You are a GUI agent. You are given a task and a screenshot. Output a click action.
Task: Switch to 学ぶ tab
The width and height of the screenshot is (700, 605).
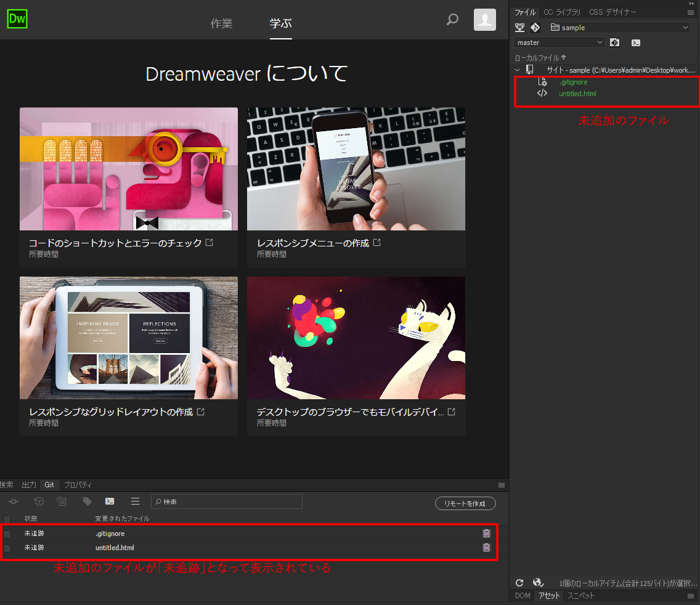pyautogui.click(x=281, y=23)
